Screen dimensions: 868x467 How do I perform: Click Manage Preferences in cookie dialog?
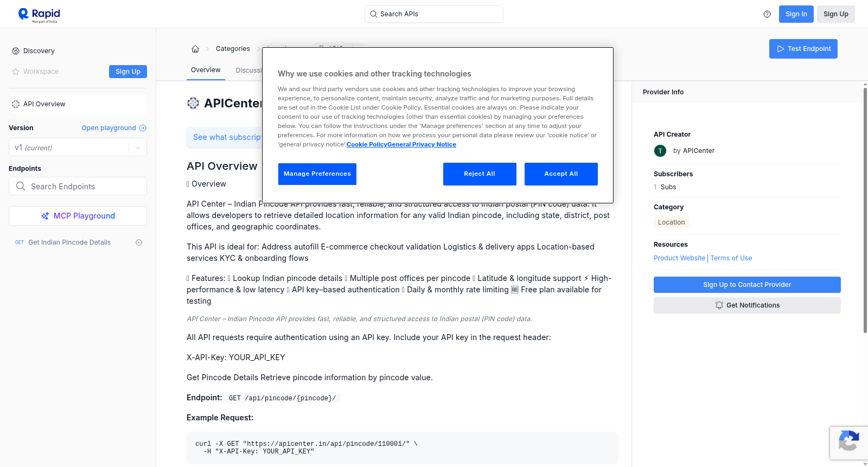coord(317,174)
